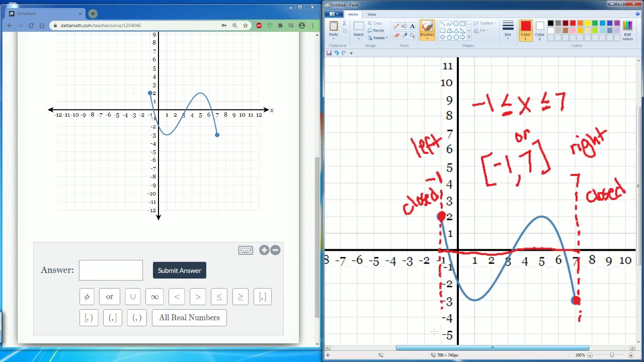The width and height of the screenshot is (644, 362).
Task: Insert the infinity symbol button
Action: [x=154, y=297]
